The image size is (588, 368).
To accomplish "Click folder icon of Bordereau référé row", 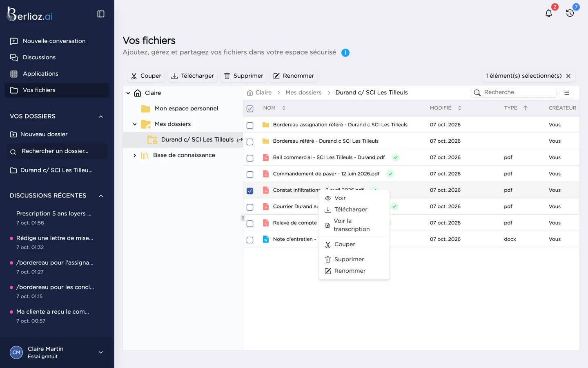I will [x=266, y=141].
